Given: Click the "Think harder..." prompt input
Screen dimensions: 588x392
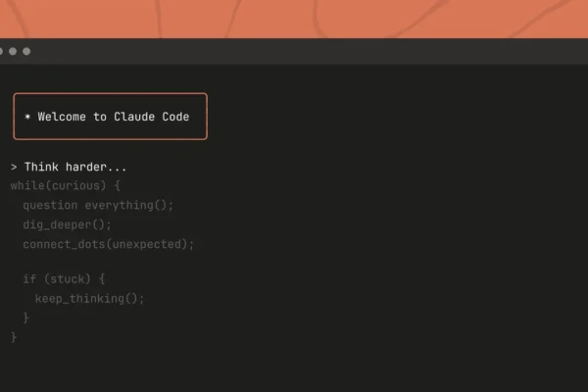Looking at the screenshot, I should (x=75, y=168).
